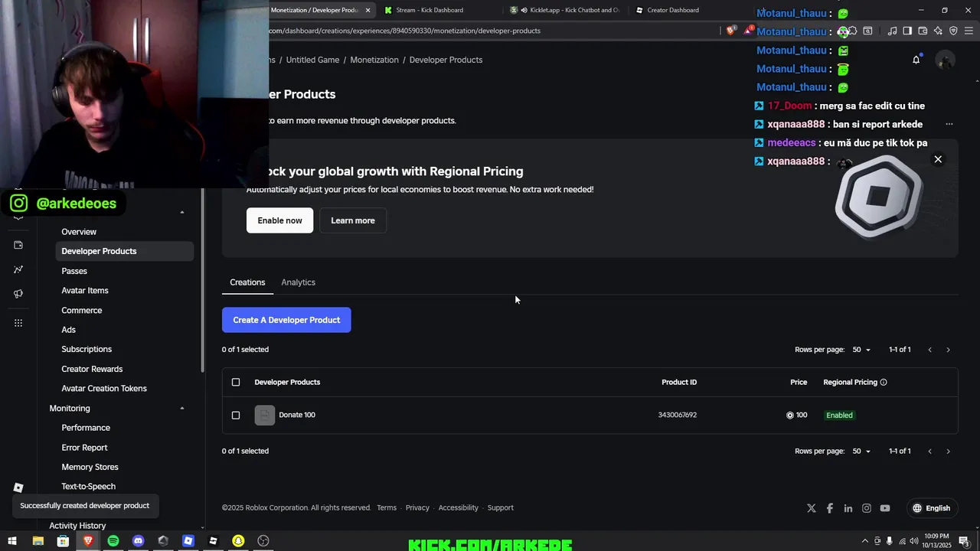Click the Roblox logo in sidebar
This screenshot has width=980, height=551.
coord(18,487)
